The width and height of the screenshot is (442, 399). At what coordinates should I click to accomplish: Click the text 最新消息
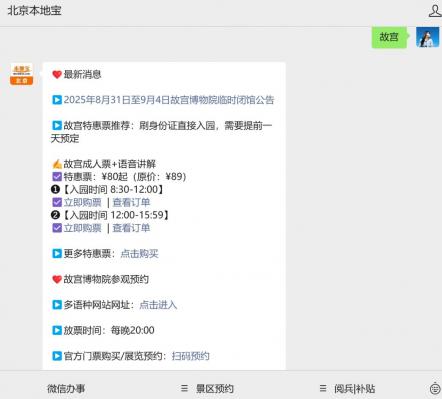82,74
